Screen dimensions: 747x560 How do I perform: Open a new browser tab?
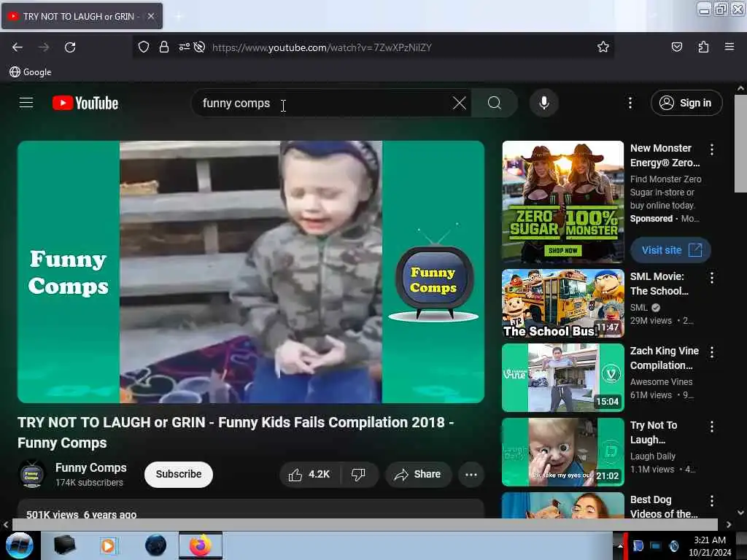179,16
